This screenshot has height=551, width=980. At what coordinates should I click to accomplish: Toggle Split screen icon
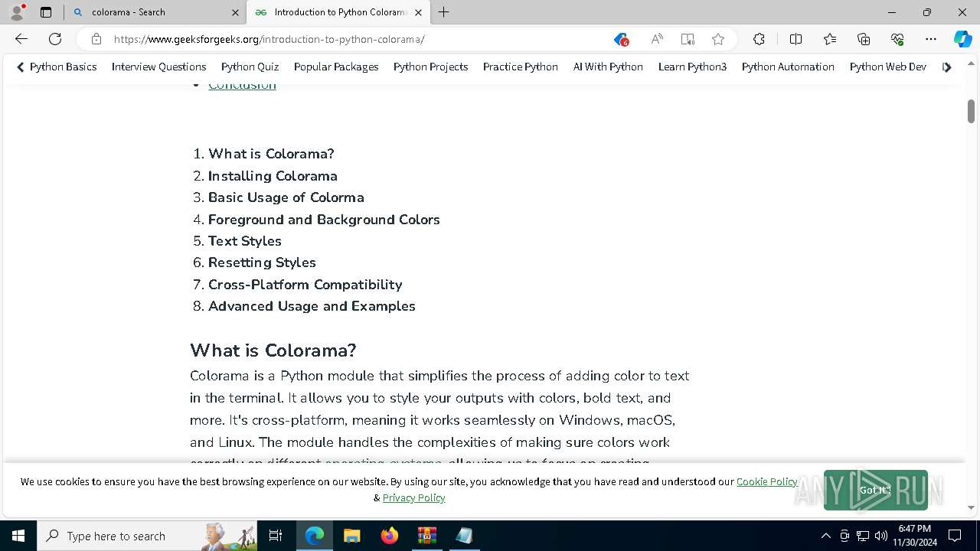[795, 39]
